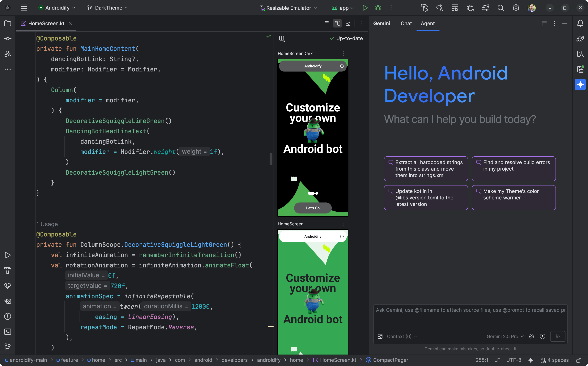This screenshot has height=366, width=588.
Task: Switch to the Chat tab
Action: 406,23
